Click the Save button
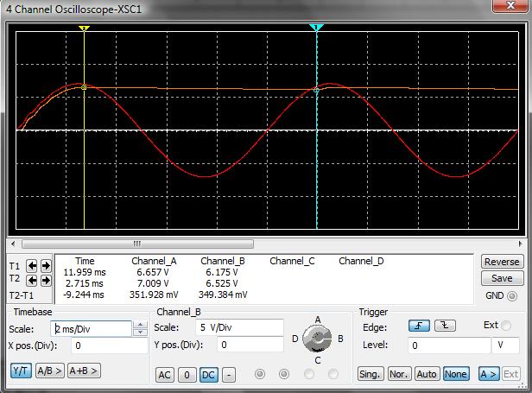 [x=501, y=278]
